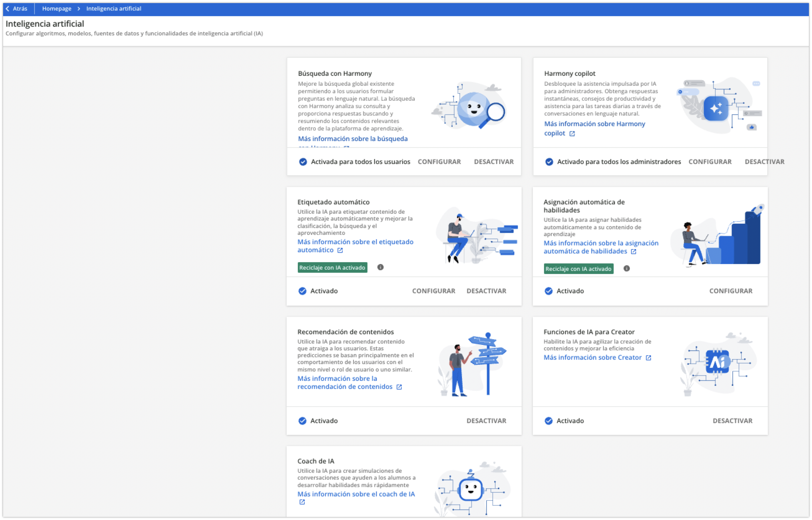The height and width of the screenshot is (520, 812).
Task: Click external link icon next to Creator link
Action: click(648, 358)
